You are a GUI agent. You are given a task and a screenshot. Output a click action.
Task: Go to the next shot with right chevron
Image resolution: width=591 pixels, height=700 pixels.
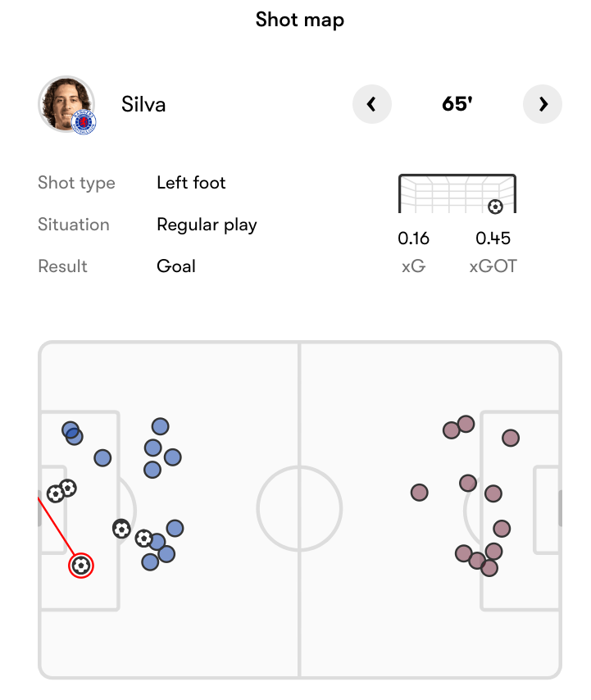pyautogui.click(x=543, y=104)
